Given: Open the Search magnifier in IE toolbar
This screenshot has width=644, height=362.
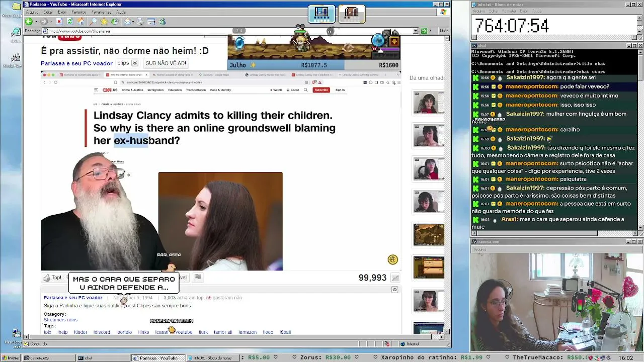Looking at the screenshot, I should [93, 22].
